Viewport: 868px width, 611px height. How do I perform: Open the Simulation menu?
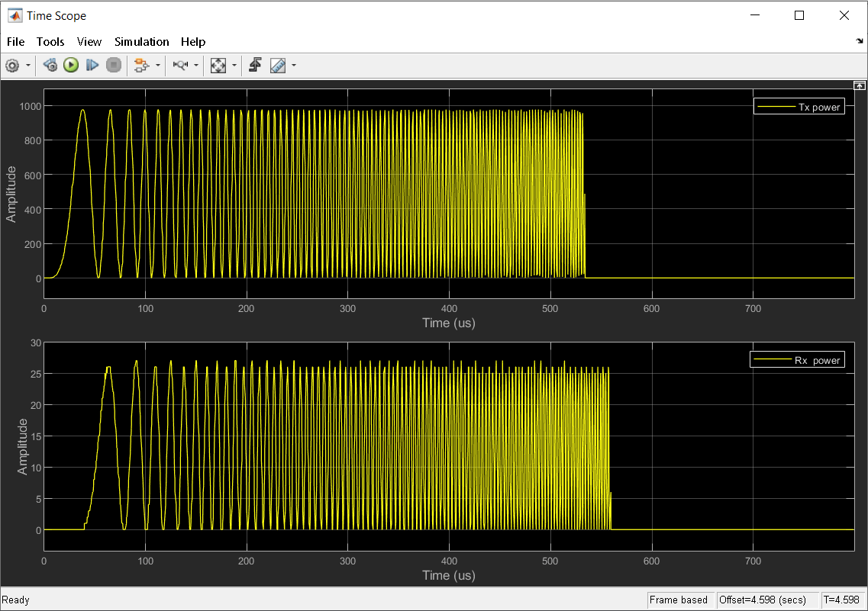pyautogui.click(x=141, y=42)
